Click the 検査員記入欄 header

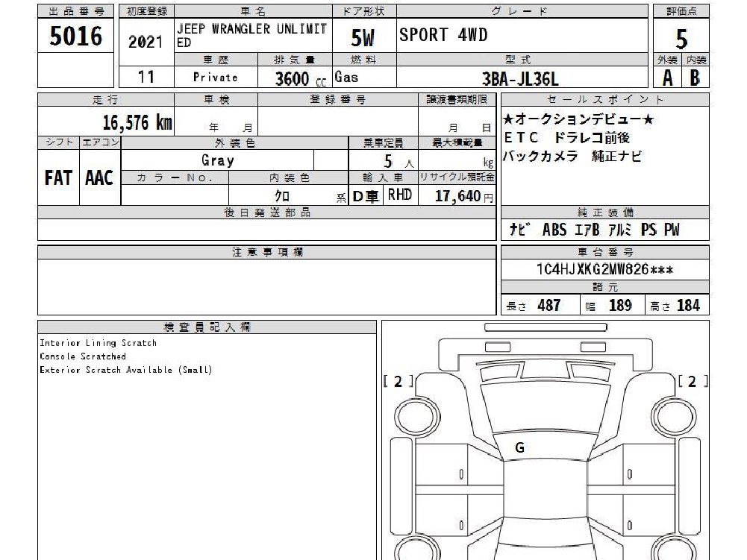coord(207,327)
